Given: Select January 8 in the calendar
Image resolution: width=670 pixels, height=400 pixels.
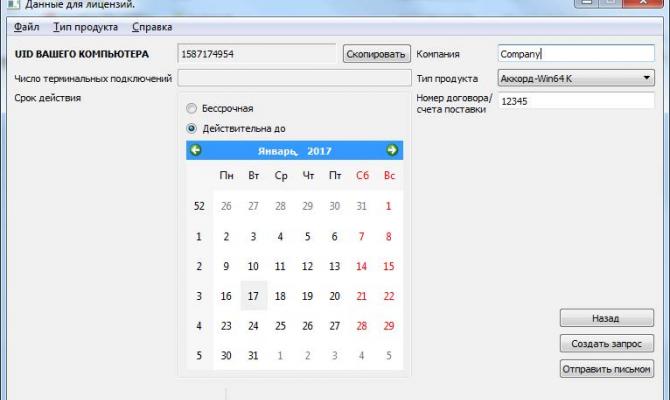Looking at the screenshot, I should pos(388,236).
